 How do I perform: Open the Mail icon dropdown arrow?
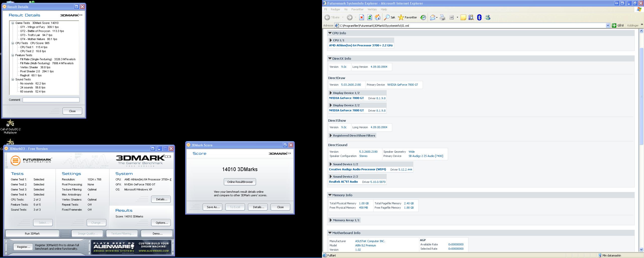tap(437, 17)
